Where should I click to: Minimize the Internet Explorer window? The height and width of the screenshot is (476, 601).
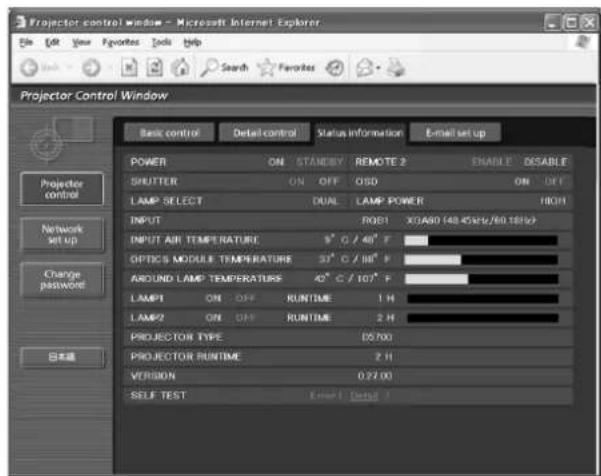pos(552,23)
